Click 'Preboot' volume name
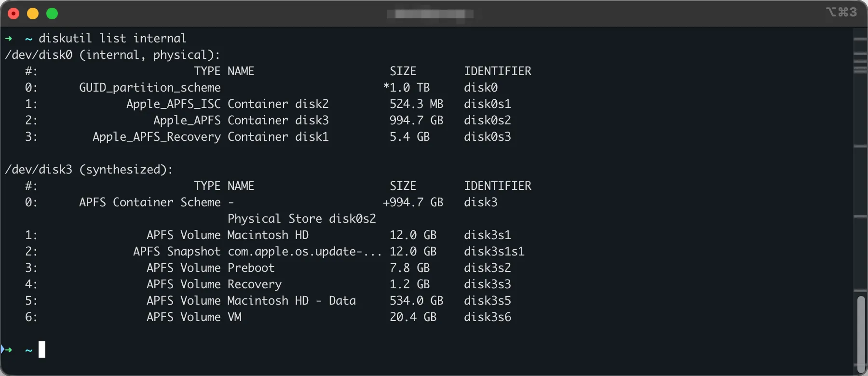868x376 pixels. 251,268
